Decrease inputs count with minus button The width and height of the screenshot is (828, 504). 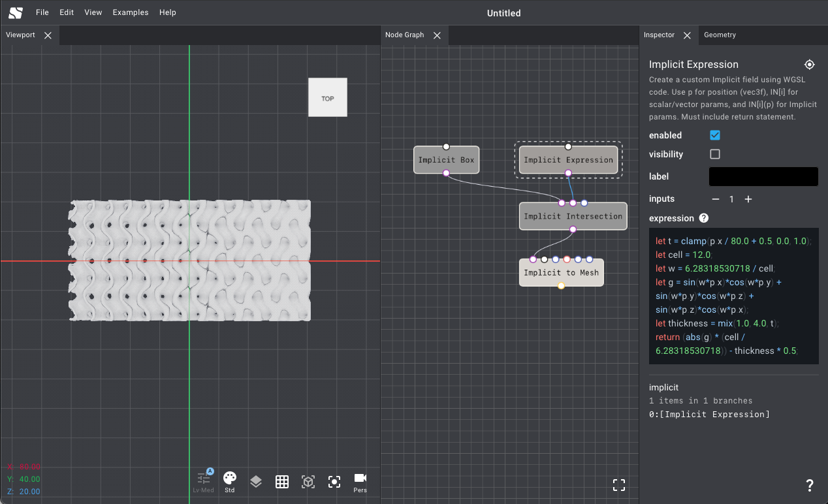(x=716, y=199)
